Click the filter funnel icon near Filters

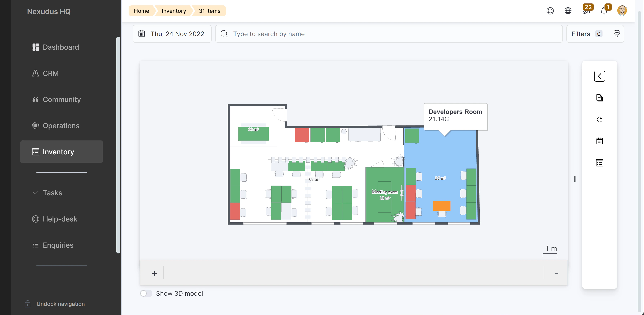pyautogui.click(x=617, y=34)
